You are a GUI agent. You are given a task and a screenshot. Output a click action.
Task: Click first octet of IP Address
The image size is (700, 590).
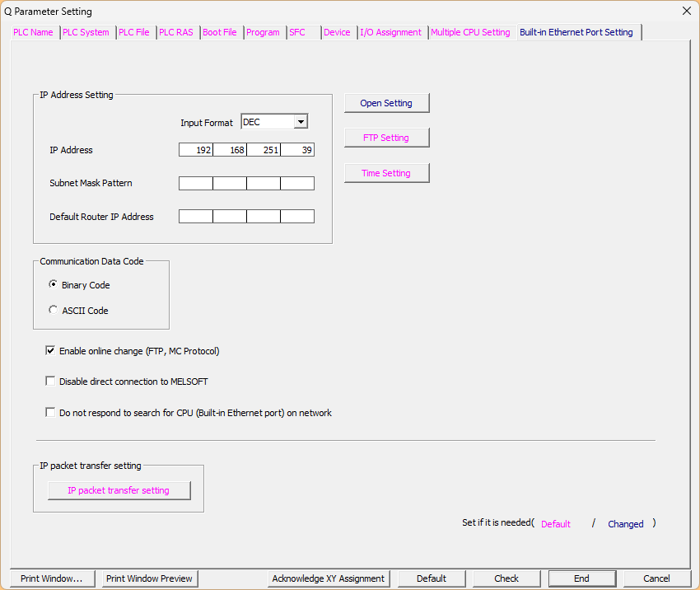point(196,150)
